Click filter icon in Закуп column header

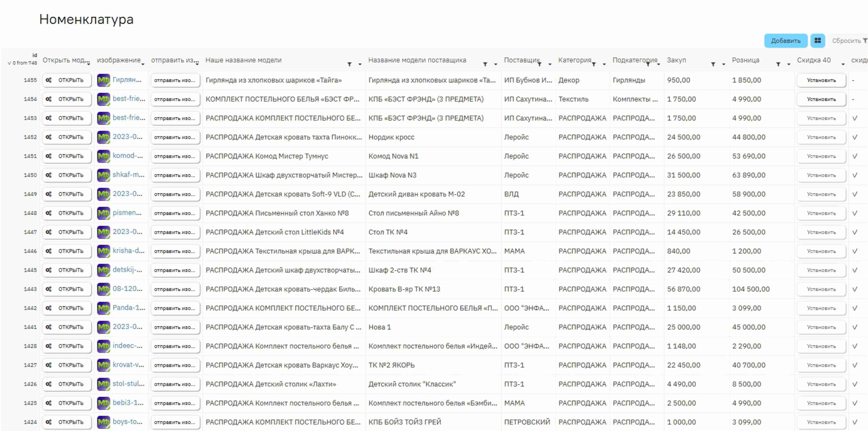(x=713, y=64)
